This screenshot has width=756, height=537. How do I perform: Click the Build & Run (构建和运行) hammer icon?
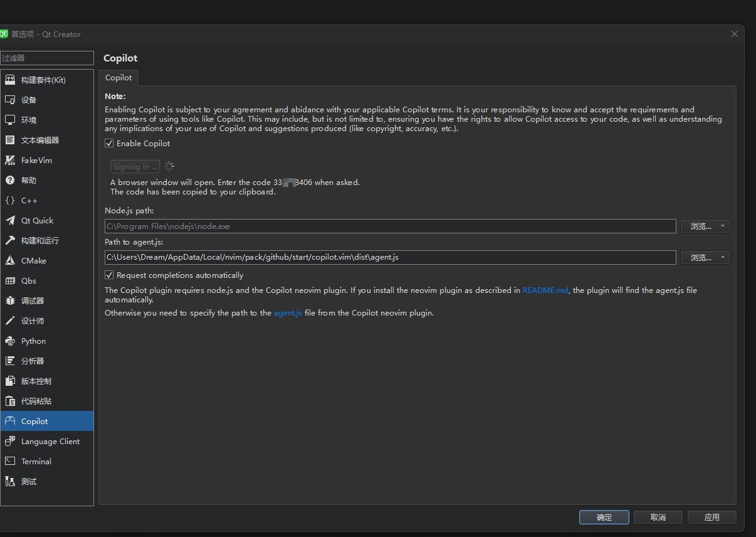click(x=10, y=240)
